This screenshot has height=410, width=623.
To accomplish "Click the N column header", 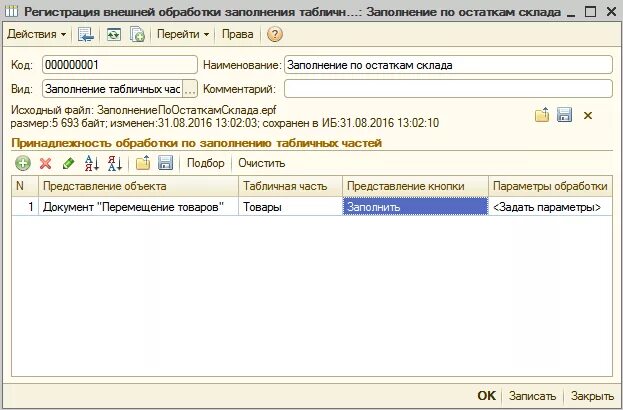I will tap(25, 186).
